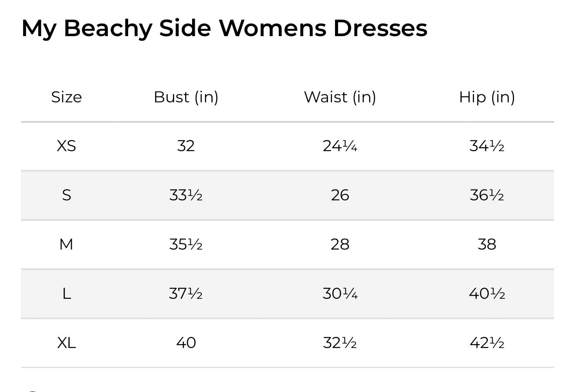This screenshot has height=392, width=575.
Task: Select the XS bust value 32
Action: [x=186, y=146]
